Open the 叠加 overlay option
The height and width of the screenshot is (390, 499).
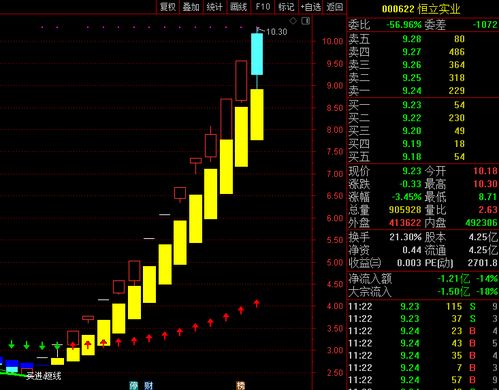point(191,7)
